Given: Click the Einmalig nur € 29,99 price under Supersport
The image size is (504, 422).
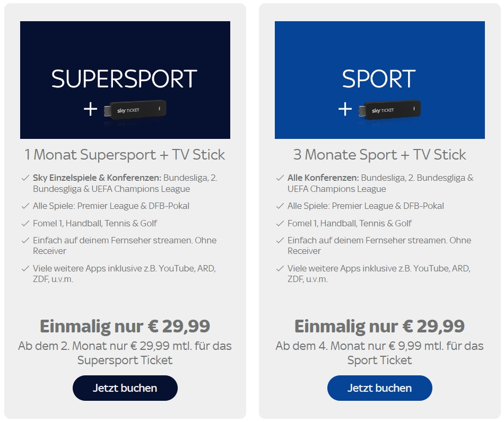Looking at the screenshot, I should click(x=125, y=326).
